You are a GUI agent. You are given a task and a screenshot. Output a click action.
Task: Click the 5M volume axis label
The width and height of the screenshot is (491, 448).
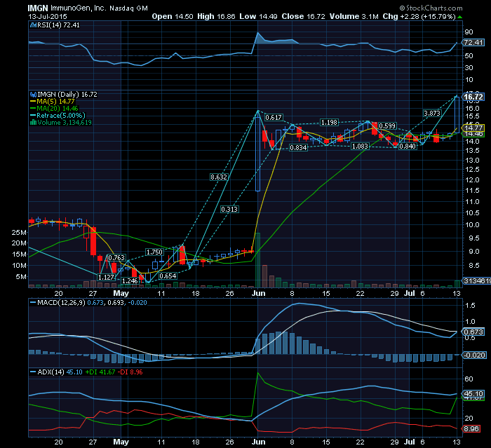pyautogui.click(x=21, y=277)
